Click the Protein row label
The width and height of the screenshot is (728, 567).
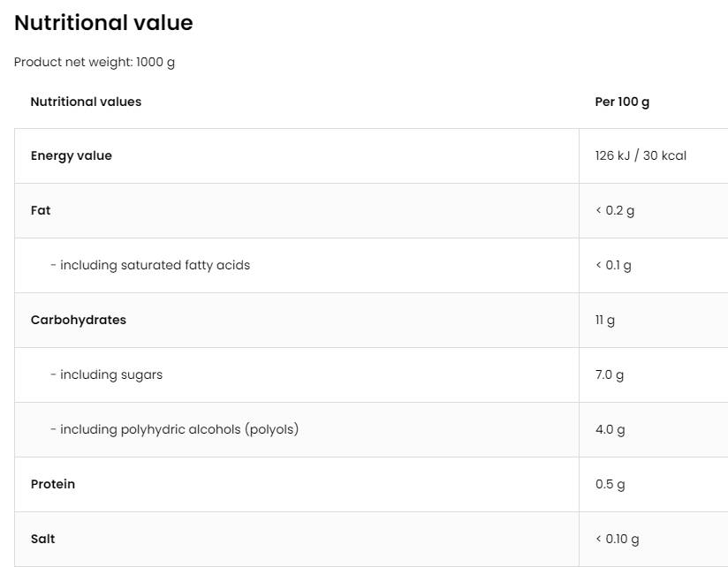(x=53, y=484)
